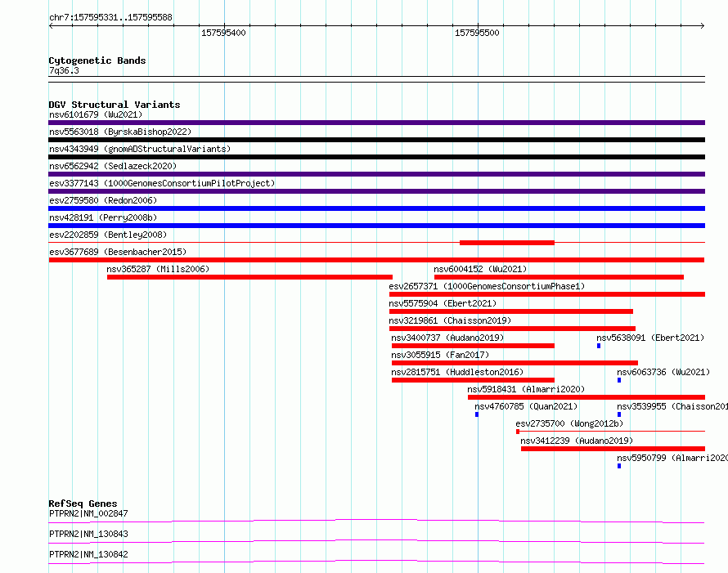Image resolution: width=728 pixels, height=573 pixels.
Task: Click the nsv6562942 (Sedlazeck2020) label
Action: [x=113, y=166]
